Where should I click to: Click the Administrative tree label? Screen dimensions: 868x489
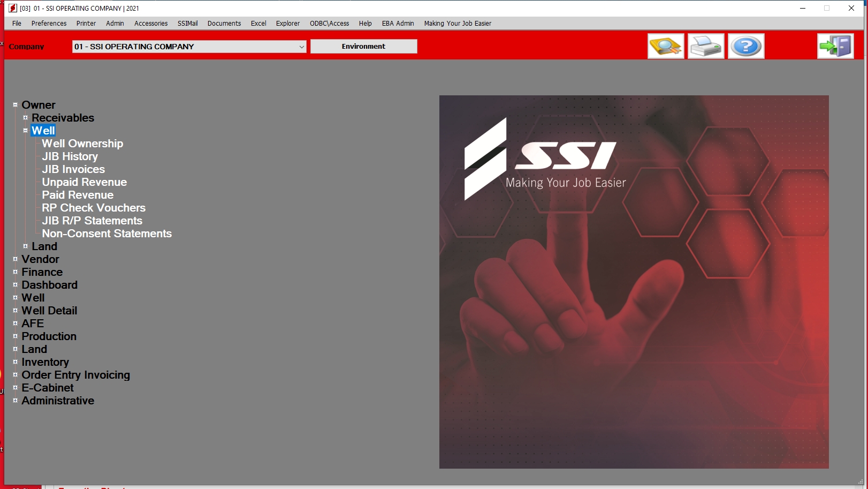coord(58,401)
